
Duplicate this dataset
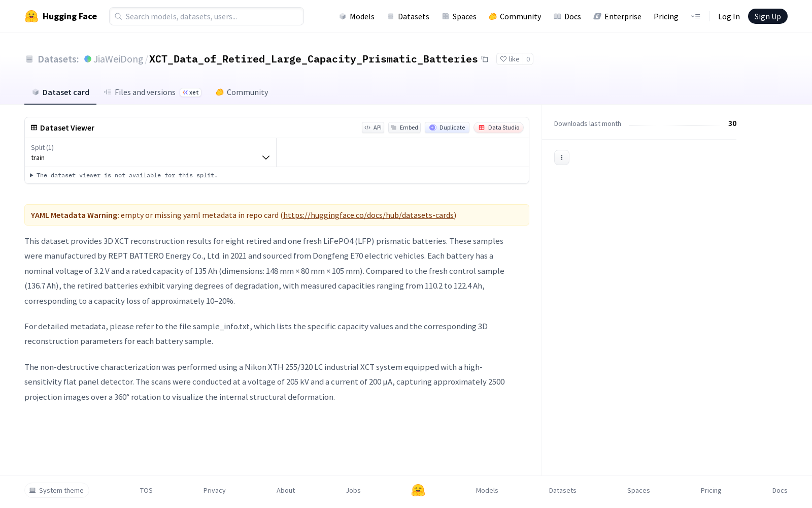(x=447, y=128)
